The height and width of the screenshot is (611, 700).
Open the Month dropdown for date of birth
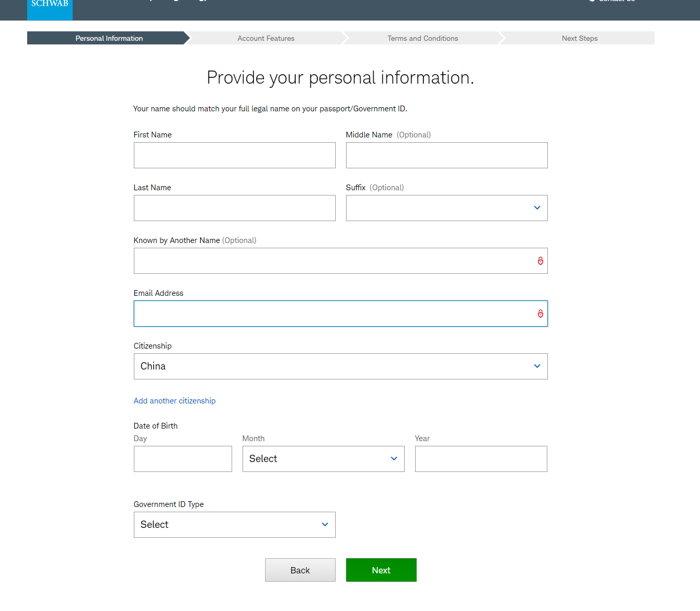pos(323,459)
